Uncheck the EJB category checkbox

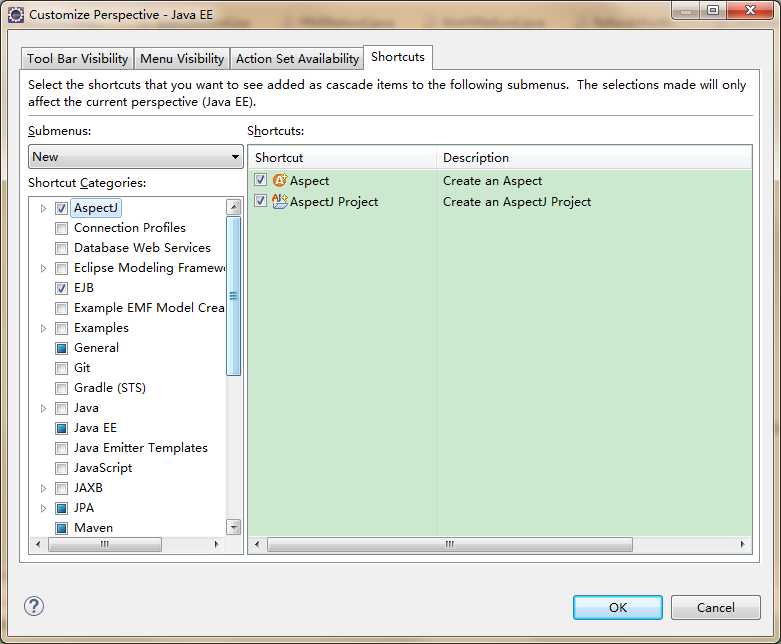pyautogui.click(x=61, y=288)
